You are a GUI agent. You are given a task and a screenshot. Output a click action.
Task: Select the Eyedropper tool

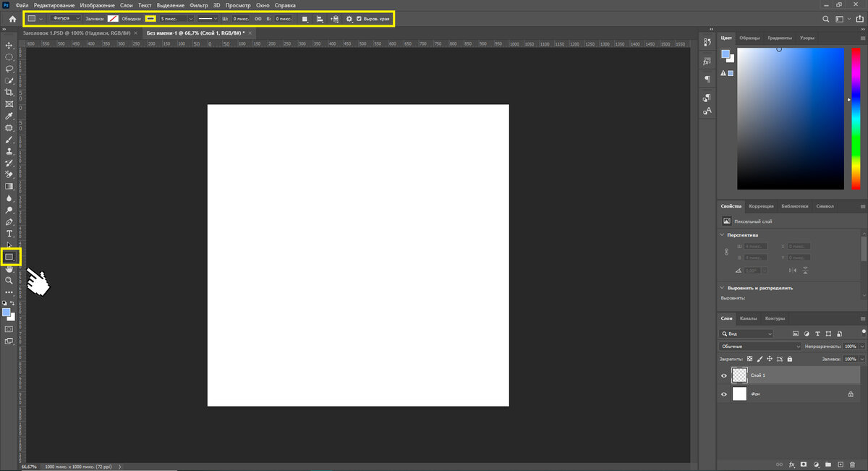tap(9, 116)
